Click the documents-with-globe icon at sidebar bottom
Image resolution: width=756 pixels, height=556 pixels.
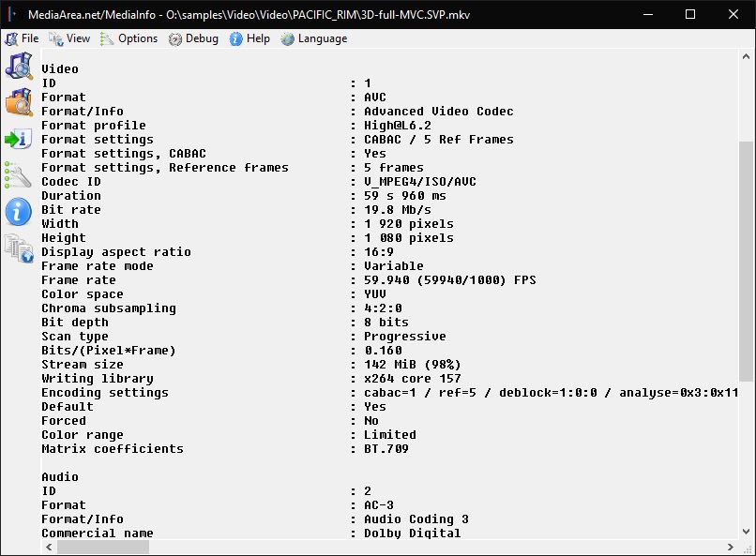click(x=19, y=248)
